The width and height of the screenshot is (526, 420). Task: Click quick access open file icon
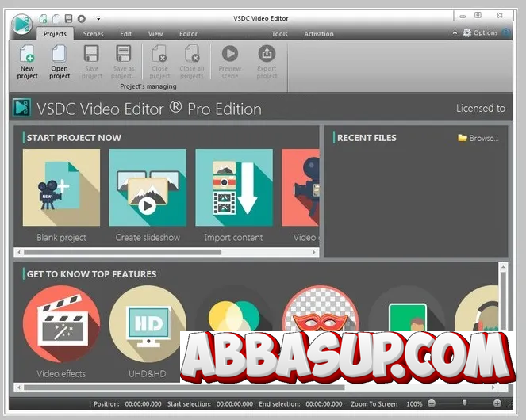click(x=56, y=18)
